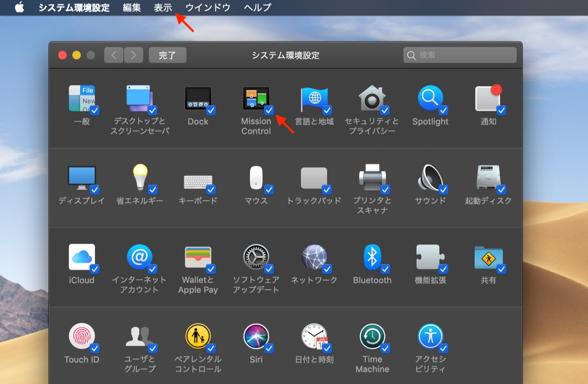Open the iCloud preferences icon

pyautogui.click(x=82, y=257)
